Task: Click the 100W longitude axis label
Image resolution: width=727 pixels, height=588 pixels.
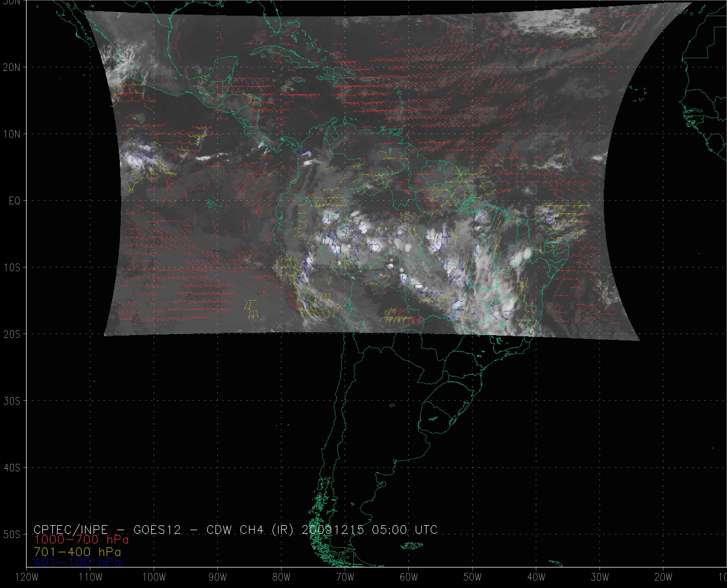Action: (154, 577)
